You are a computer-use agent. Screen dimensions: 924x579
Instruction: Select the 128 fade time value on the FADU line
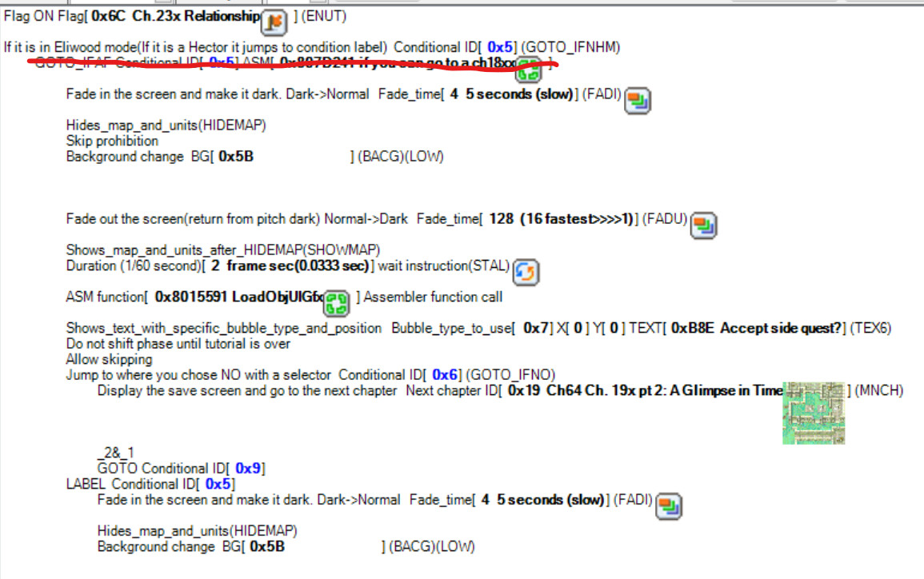502,218
